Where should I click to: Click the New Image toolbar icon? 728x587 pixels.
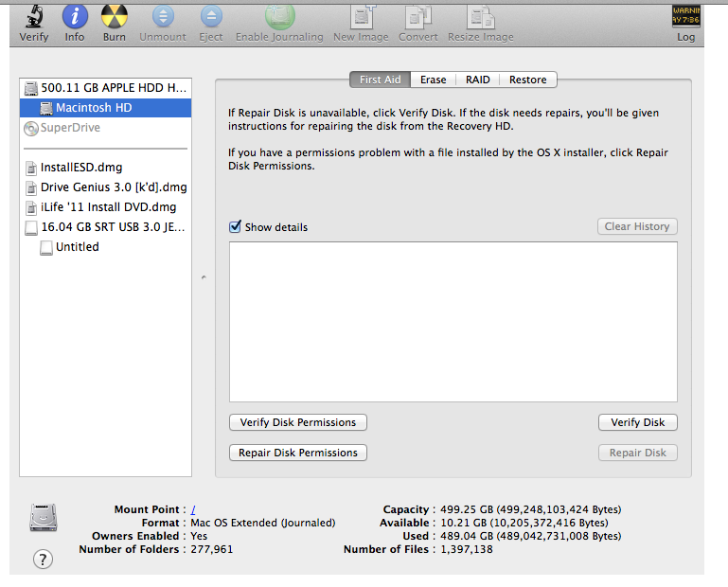point(362,17)
